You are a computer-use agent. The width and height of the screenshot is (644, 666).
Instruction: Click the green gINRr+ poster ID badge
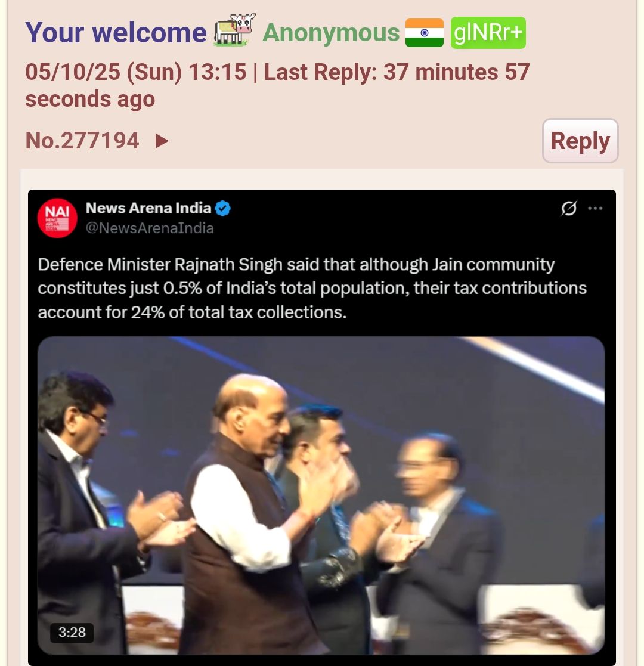click(488, 33)
